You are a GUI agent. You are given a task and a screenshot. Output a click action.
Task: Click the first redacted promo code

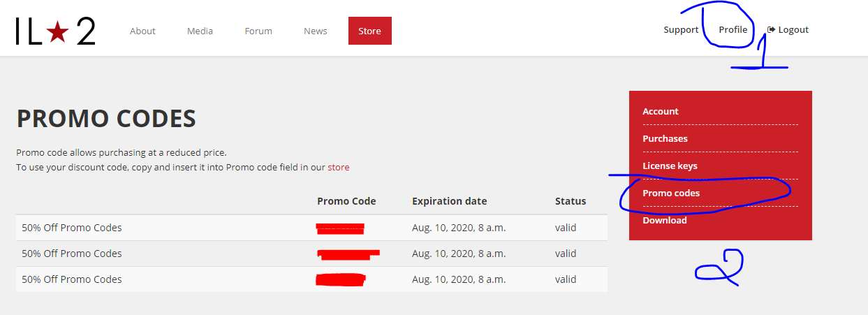click(340, 228)
